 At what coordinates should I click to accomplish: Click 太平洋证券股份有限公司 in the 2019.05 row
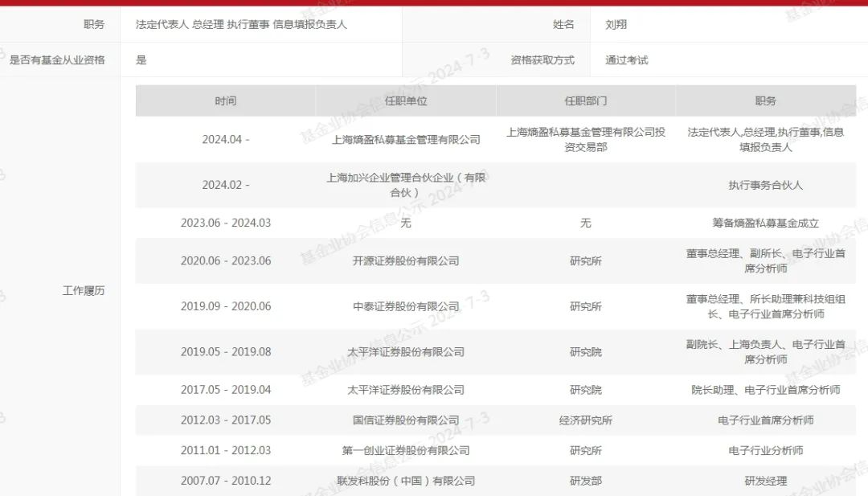[406, 351]
